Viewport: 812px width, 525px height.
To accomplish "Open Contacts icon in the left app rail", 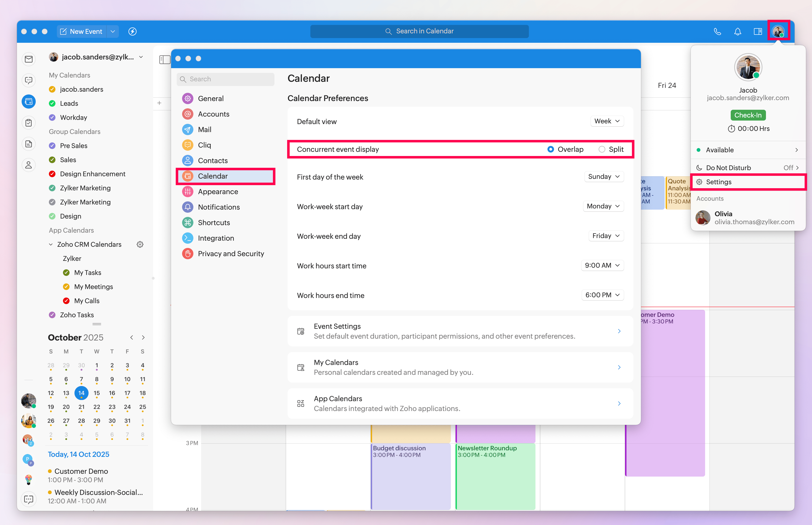I will [29, 165].
